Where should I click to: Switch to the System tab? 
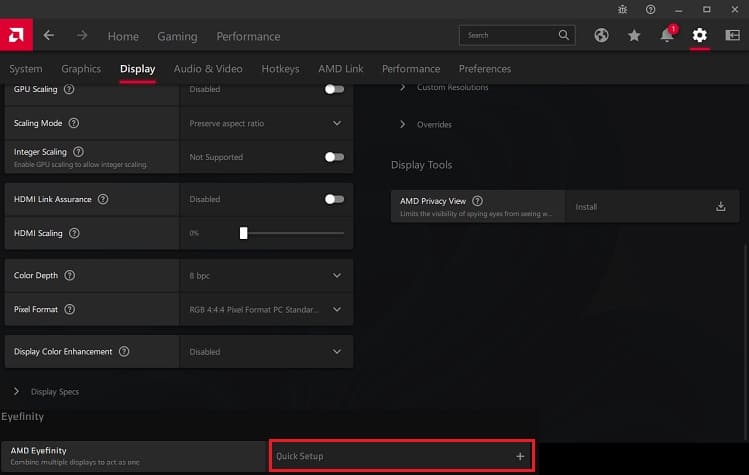(26, 69)
